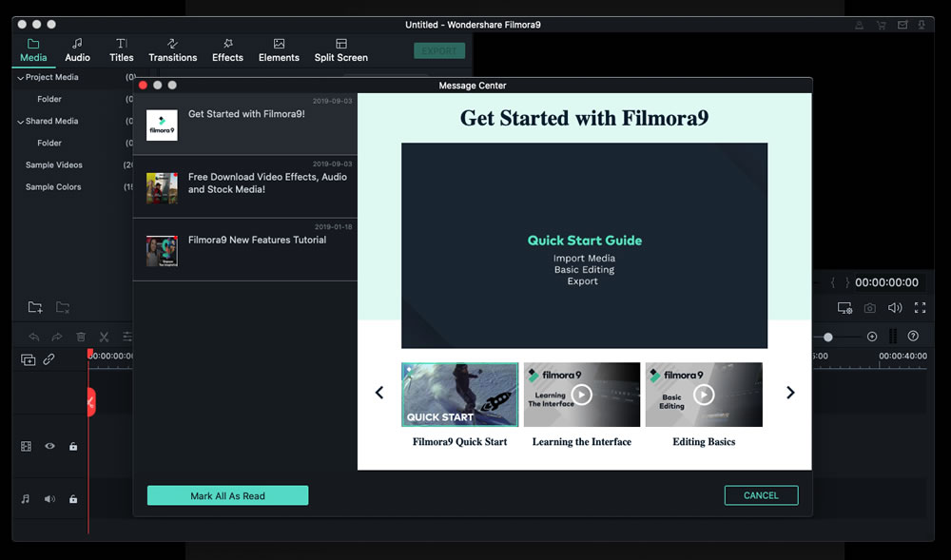Screen dimensions: 951x560
Task: Play the Editing Basics video thumbnail
Action: click(x=704, y=395)
